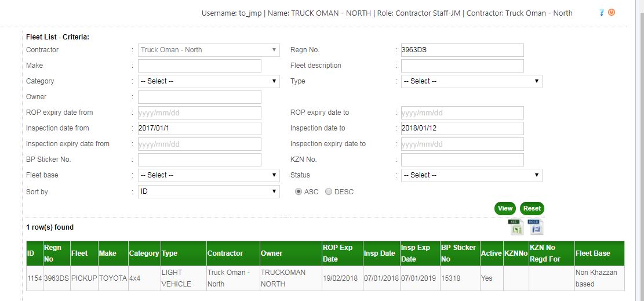Viewport: 644px width, 301px height.
Task: Focus the BP Sticker No. field
Action: 199,159
